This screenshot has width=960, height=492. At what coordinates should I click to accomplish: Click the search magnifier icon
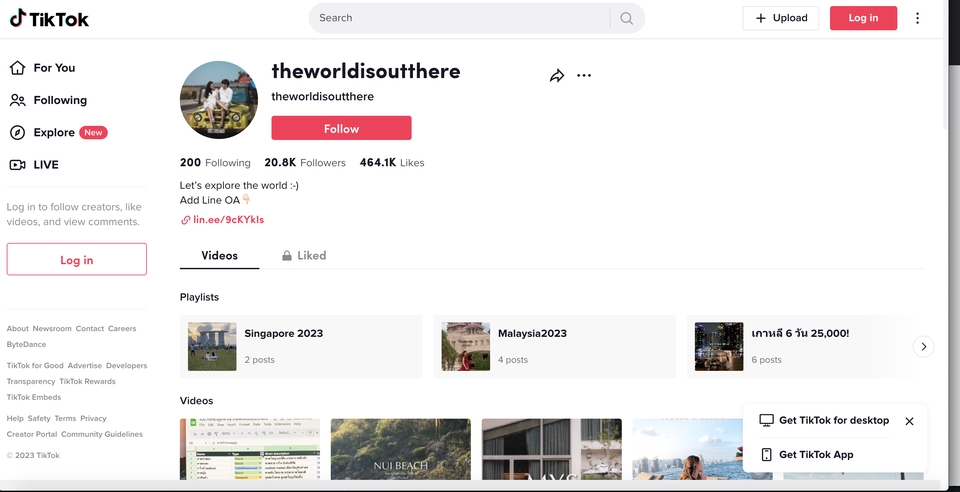[626, 18]
